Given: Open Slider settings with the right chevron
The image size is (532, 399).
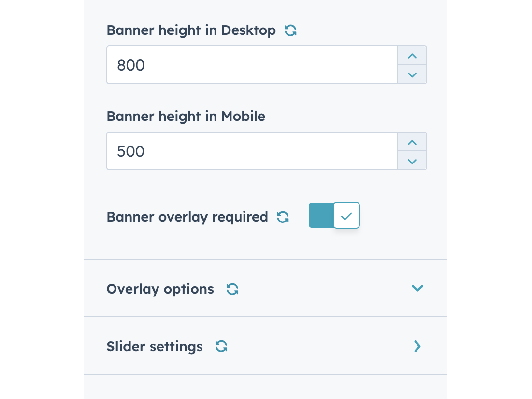Looking at the screenshot, I should [417, 346].
